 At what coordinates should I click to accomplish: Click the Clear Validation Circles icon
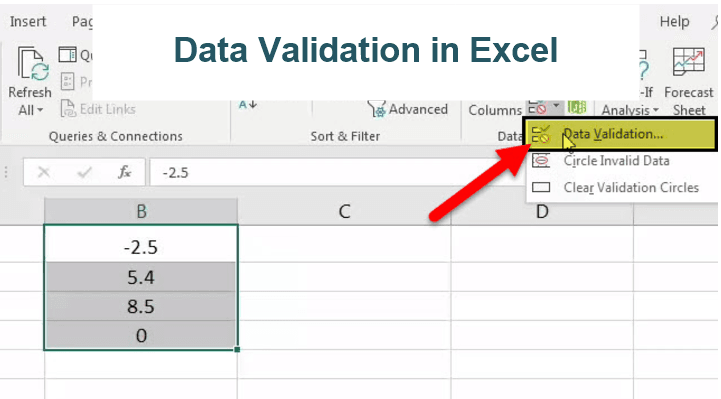tap(541, 187)
